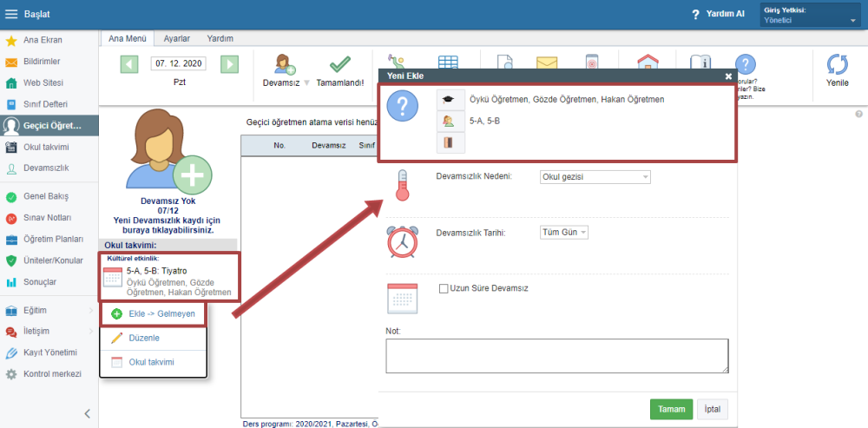Screen dimensions: 868x428
Task: Switch to the Ana Menü tab
Action: pyautogui.click(x=128, y=39)
